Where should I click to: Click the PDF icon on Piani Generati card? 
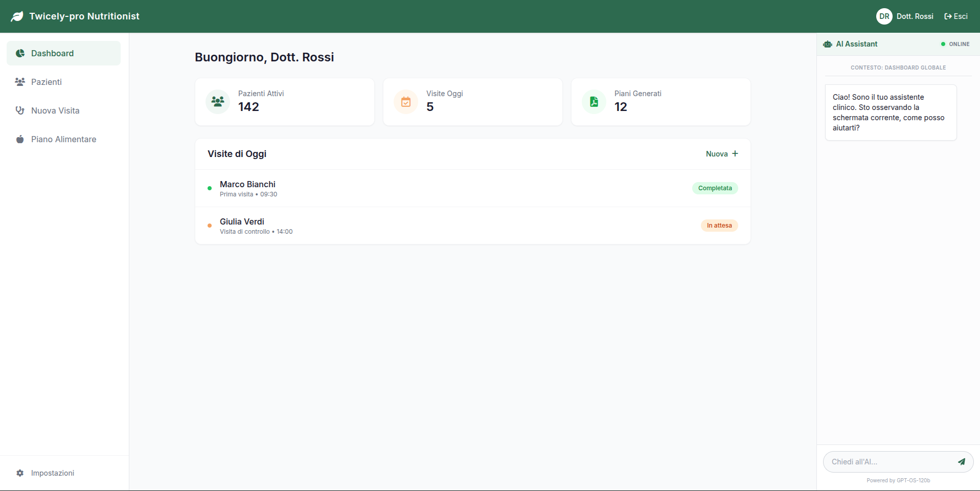[594, 102]
